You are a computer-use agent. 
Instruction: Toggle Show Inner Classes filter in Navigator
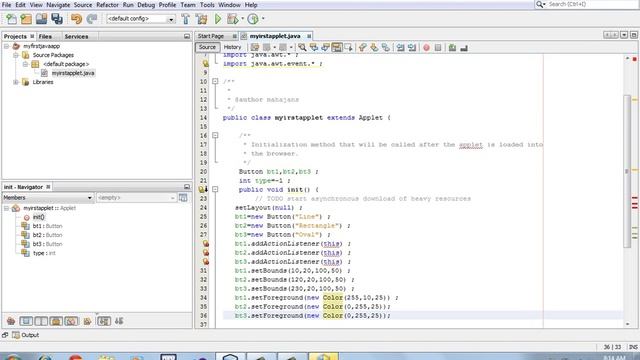coord(71,321)
